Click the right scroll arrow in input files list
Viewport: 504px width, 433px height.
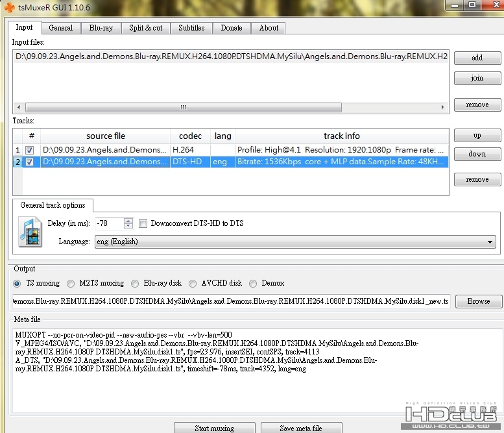tap(442, 107)
